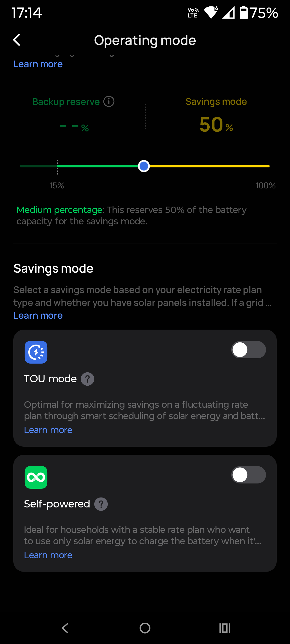Enable the TOU mode switch
This screenshot has height=644, width=290.
[x=248, y=350]
